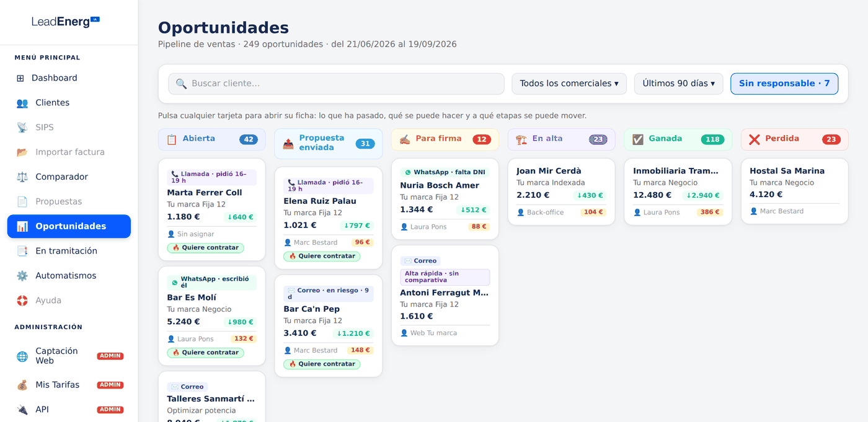The width and height of the screenshot is (868, 422).
Task: Click the En tramitación document icon
Action: pos(22,251)
